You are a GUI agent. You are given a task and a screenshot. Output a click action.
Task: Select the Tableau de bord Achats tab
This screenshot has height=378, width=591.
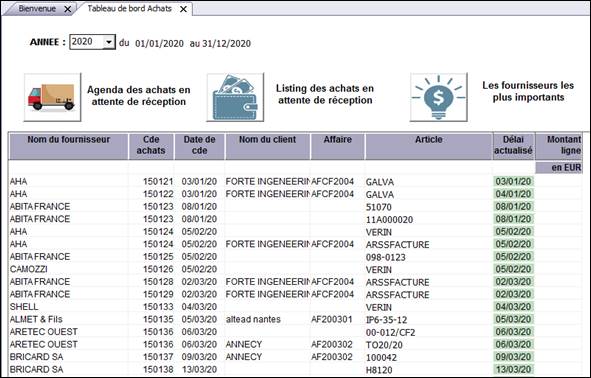pyautogui.click(x=129, y=9)
